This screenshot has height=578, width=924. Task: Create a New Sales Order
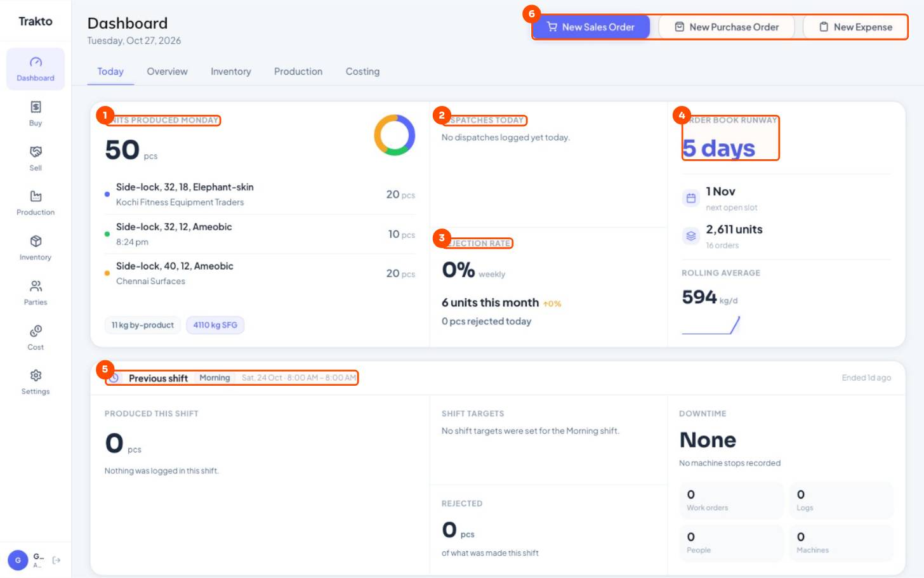[x=591, y=27]
